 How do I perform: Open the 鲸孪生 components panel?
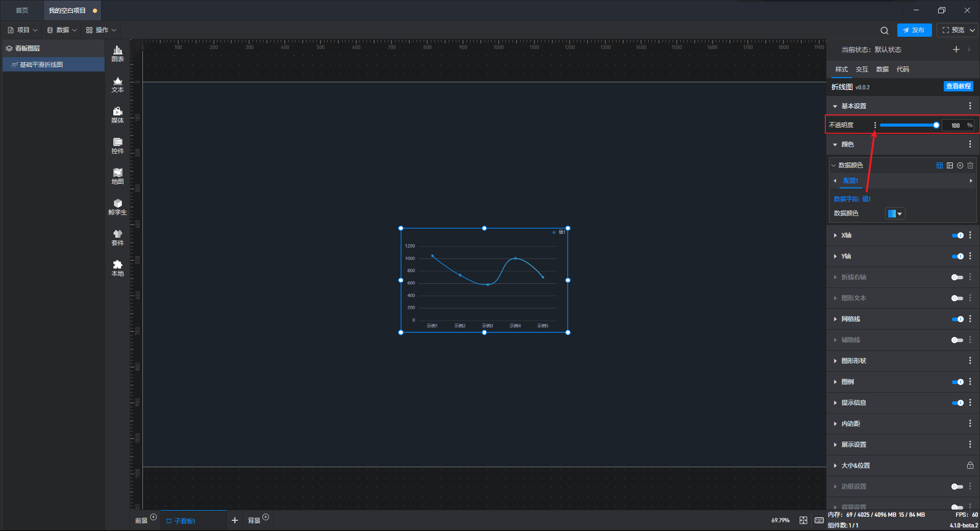click(117, 207)
